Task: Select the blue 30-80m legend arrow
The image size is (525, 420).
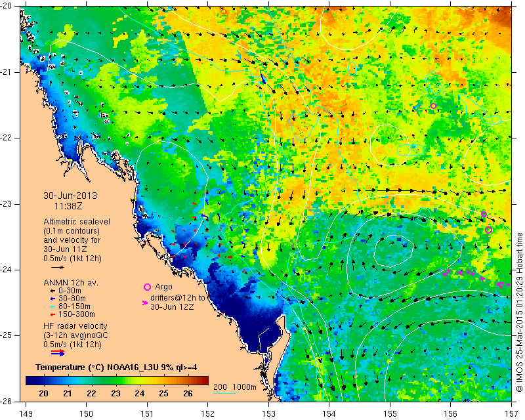Action: (52, 299)
